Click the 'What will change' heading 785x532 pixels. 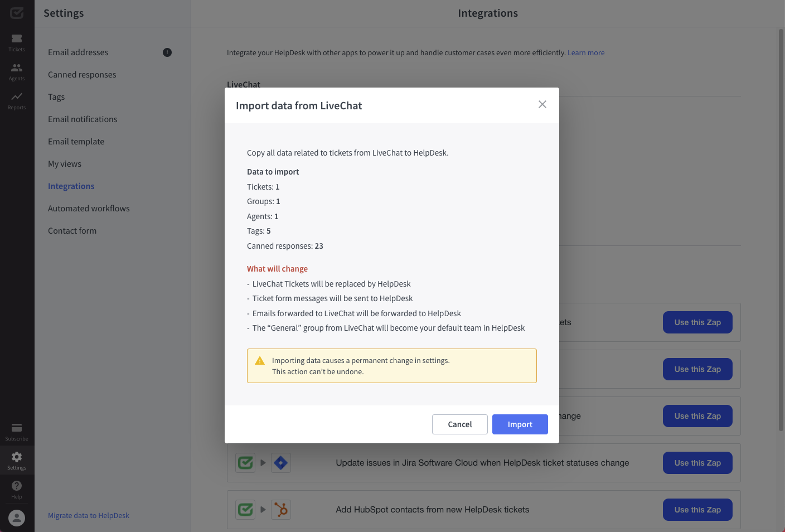[x=277, y=269]
